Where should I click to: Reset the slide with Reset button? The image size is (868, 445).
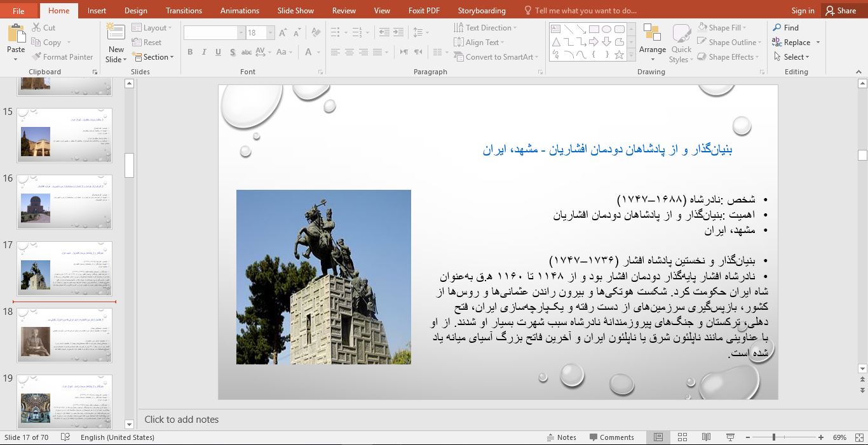147,43
